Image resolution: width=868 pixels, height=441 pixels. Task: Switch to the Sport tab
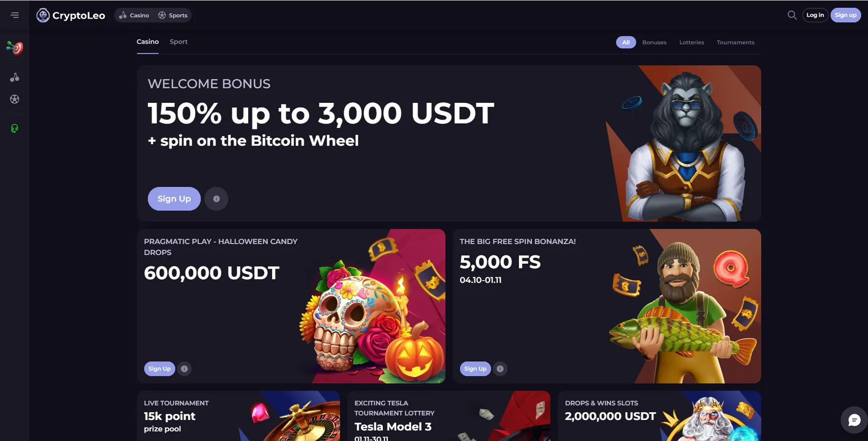pos(179,42)
